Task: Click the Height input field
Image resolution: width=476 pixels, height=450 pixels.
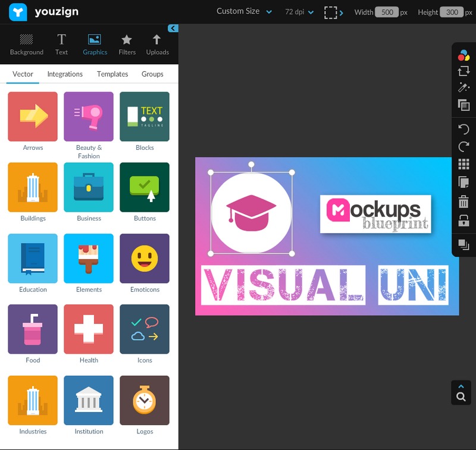Action: tap(452, 12)
